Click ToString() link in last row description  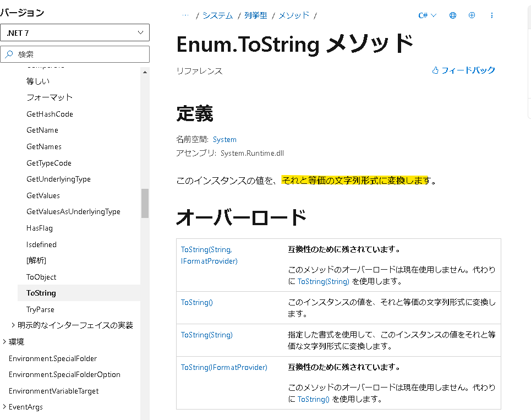pos(313,399)
